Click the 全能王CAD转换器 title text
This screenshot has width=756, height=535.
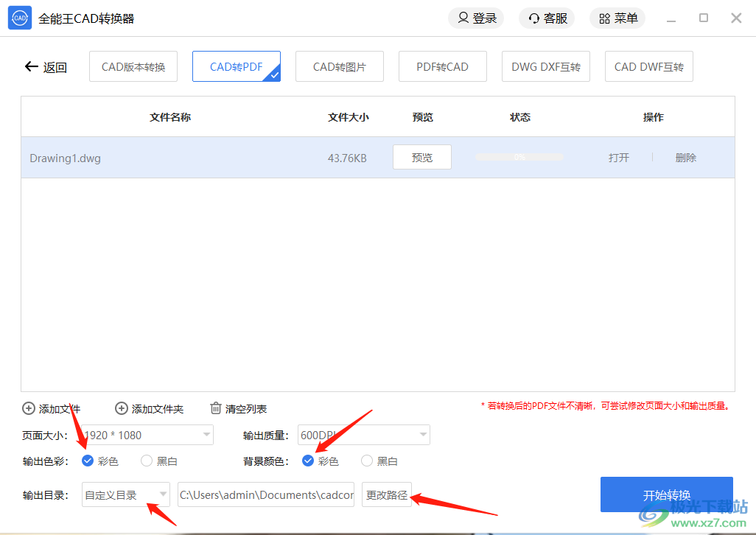(86, 19)
